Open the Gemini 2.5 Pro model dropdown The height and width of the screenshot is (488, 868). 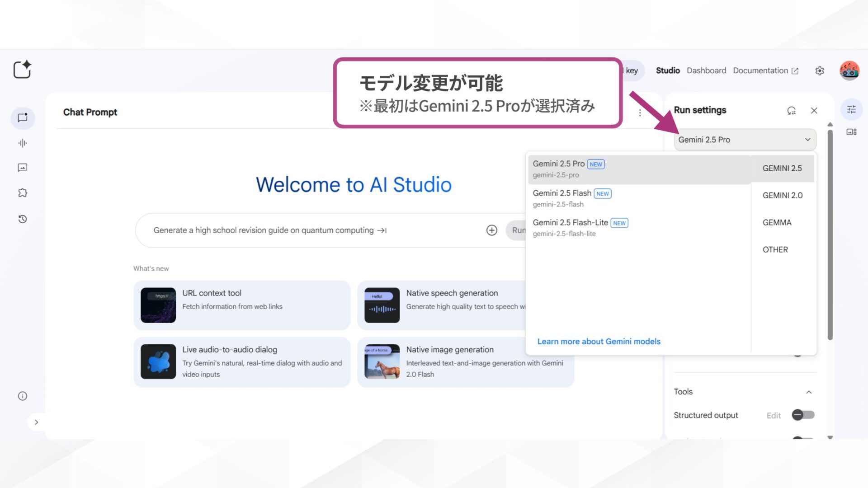pos(744,140)
